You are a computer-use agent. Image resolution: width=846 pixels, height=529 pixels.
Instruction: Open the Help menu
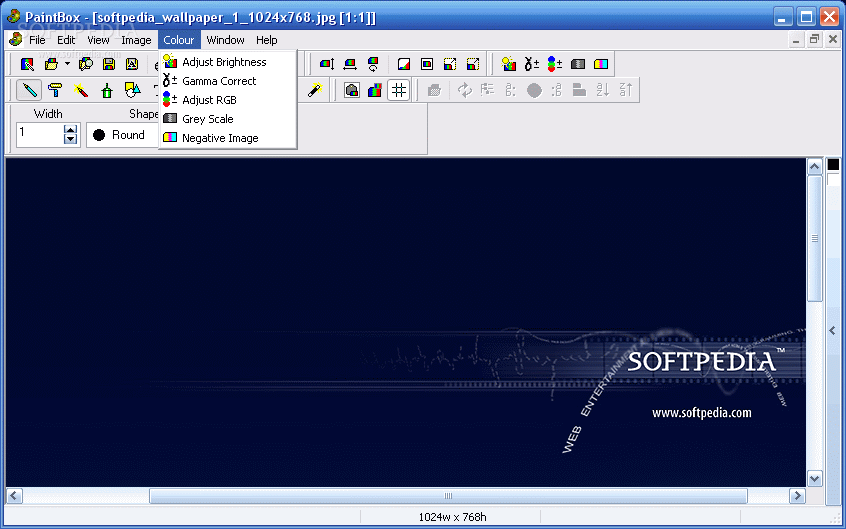pyautogui.click(x=267, y=40)
